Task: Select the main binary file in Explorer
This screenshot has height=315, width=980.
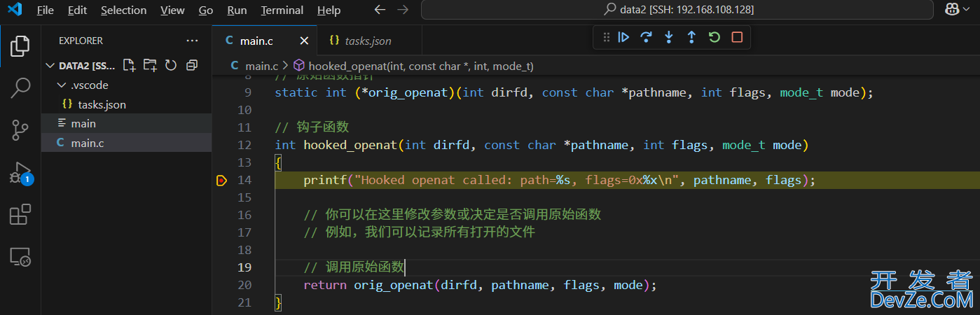Action: (126, 123)
